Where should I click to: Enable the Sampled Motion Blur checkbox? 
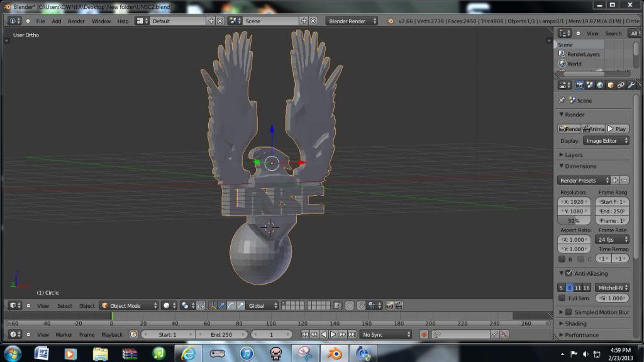coord(569,312)
